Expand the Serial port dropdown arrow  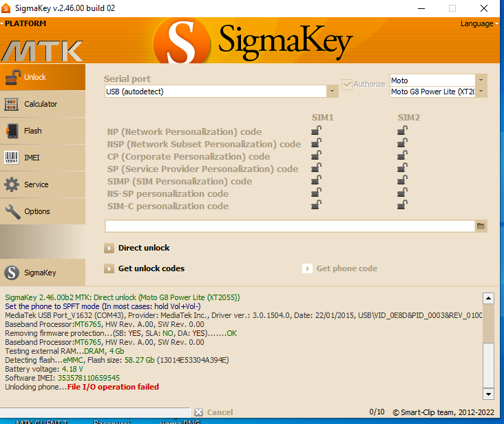[x=333, y=92]
